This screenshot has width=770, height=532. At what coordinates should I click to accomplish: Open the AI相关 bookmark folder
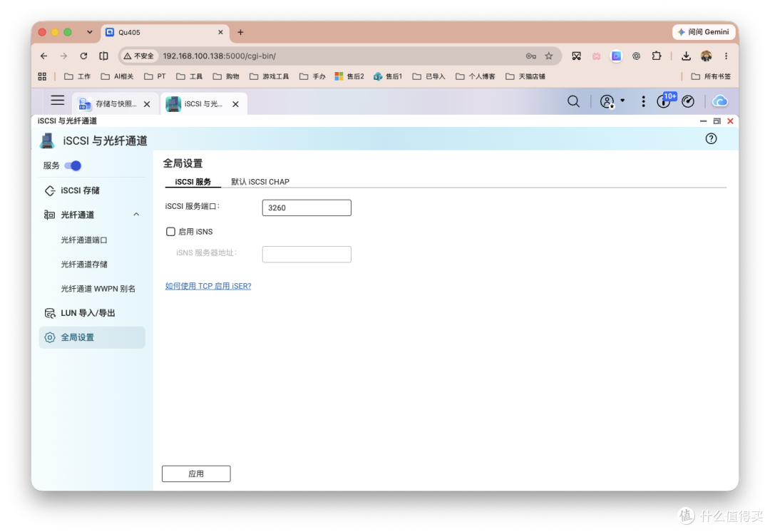coord(118,76)
